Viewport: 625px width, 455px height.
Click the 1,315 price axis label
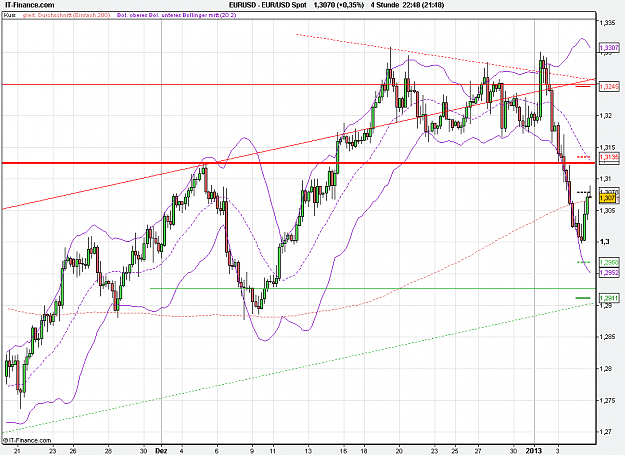pyautogui.click(x=608, y=147)
